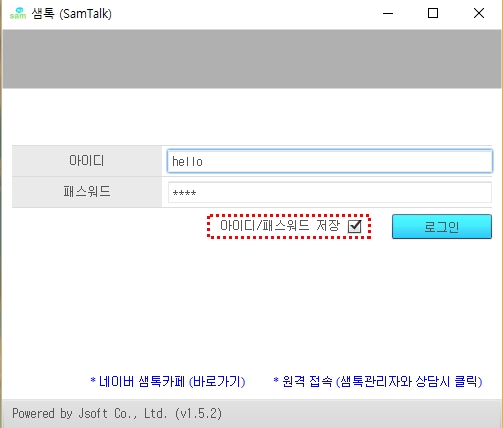
Task: Uncheck the 아이디/패스워드 저장 checkbox box
Action: tap(354, 226)
